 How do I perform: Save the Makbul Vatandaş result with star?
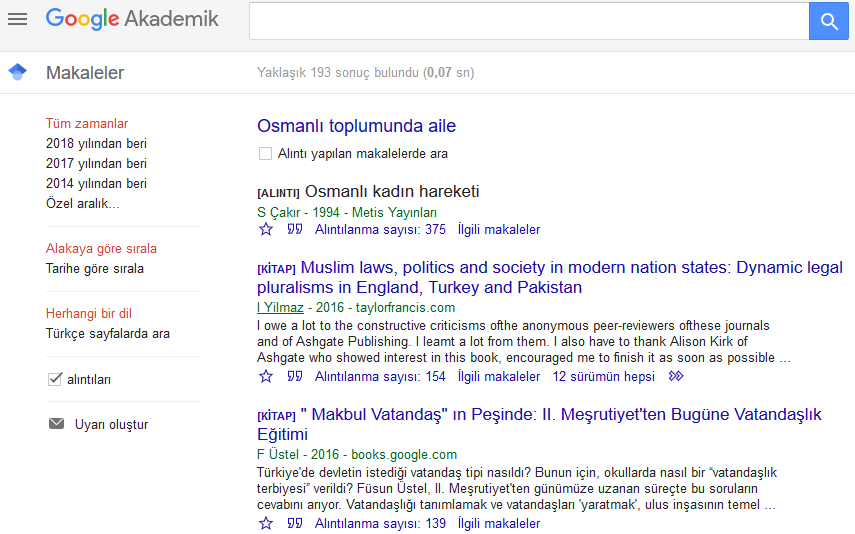(266, 524)
